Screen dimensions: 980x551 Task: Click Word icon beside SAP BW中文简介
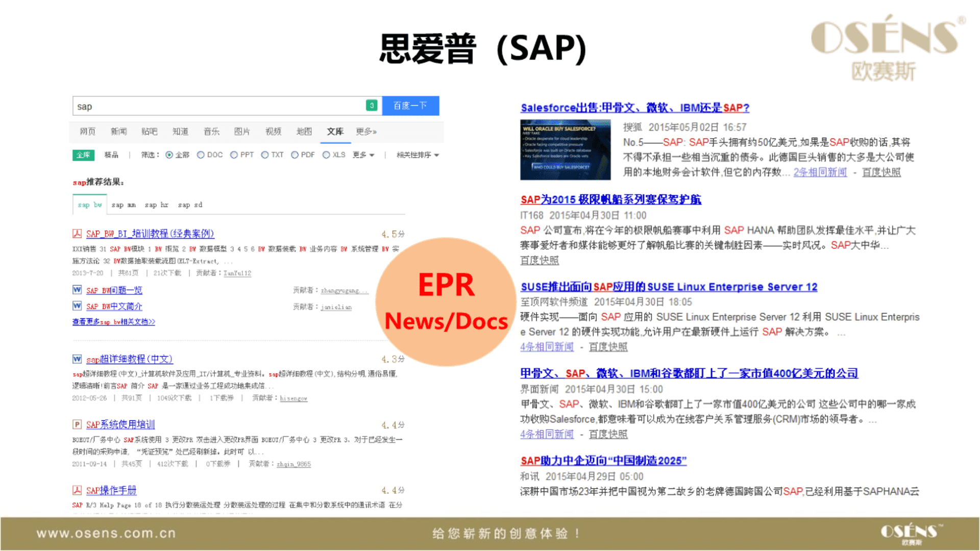77,306
